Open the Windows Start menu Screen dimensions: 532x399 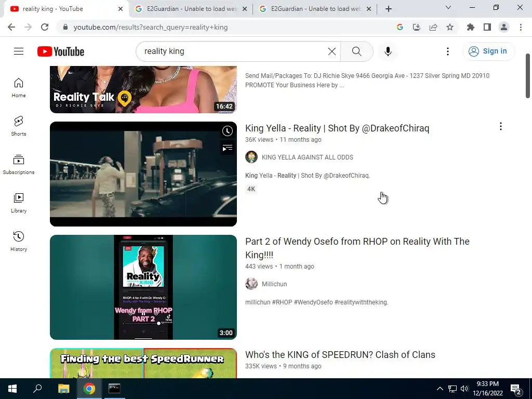(x=12, y=389)
